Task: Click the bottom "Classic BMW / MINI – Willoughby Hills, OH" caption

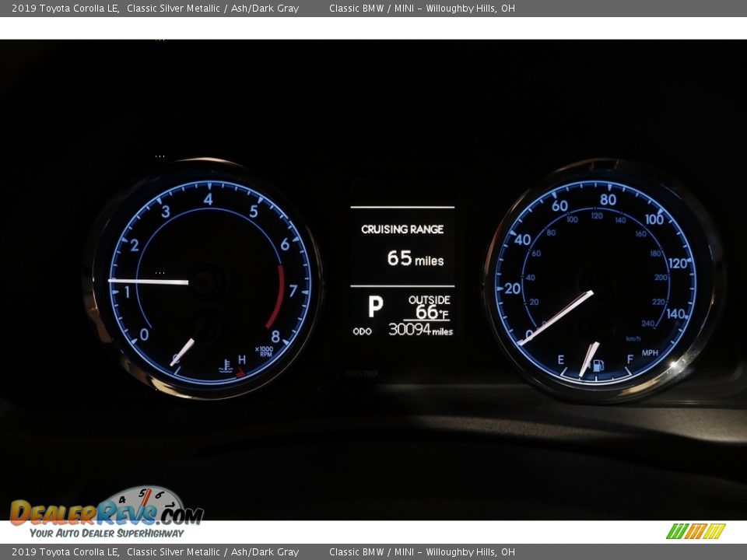Action: [422, 552]
